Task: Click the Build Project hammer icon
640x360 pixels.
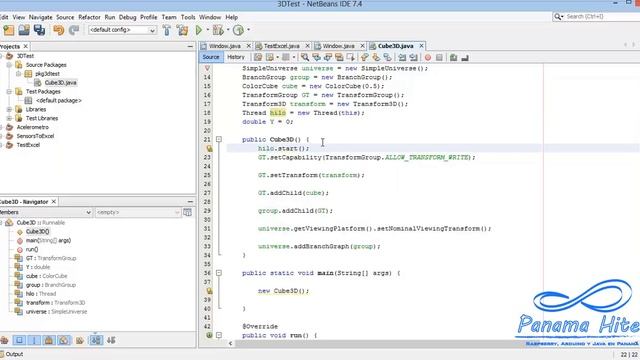Action: coord(167,30)
